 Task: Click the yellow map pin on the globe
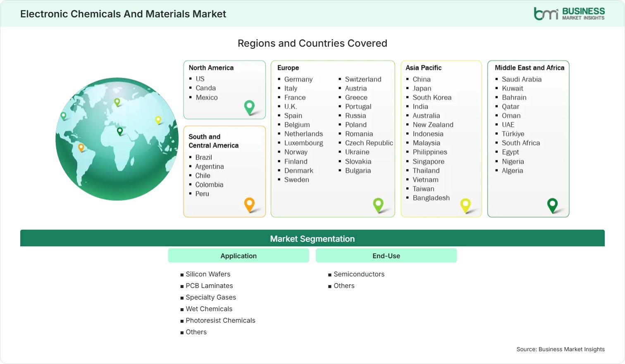[x=158, y=120]
